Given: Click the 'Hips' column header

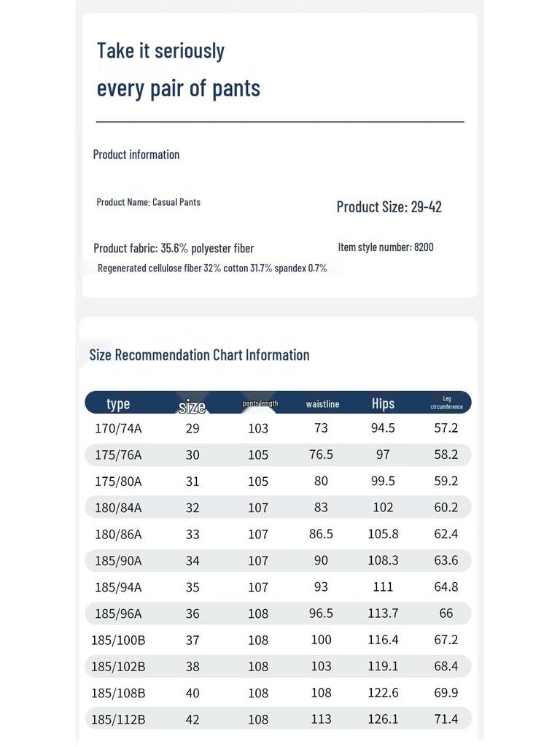Looking at the screenshot, I should [x=383, y=403].
